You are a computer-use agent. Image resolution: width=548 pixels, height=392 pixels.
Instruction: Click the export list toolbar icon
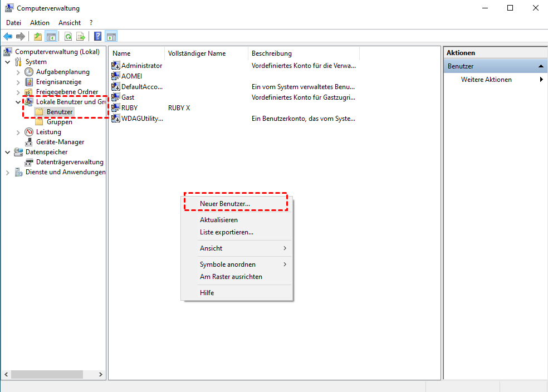81,36
